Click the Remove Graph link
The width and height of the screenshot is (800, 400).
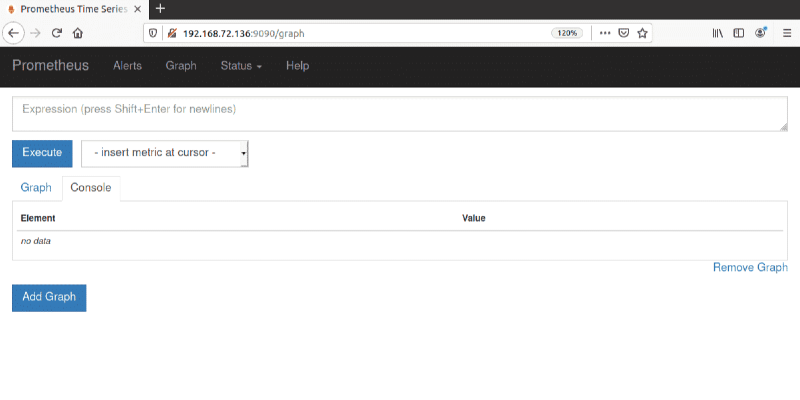(x=750, y=268)
